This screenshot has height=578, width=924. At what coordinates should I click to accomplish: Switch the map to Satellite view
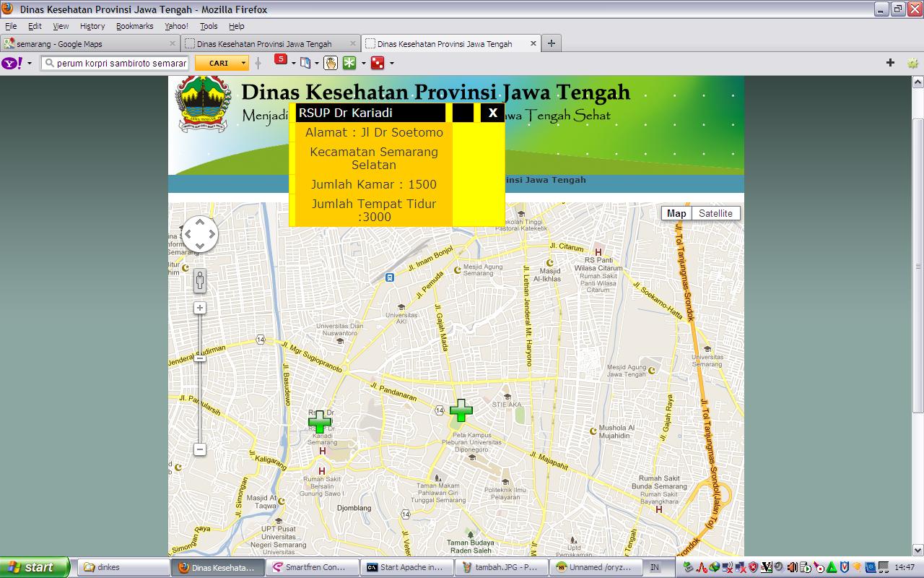pos(715,213)
